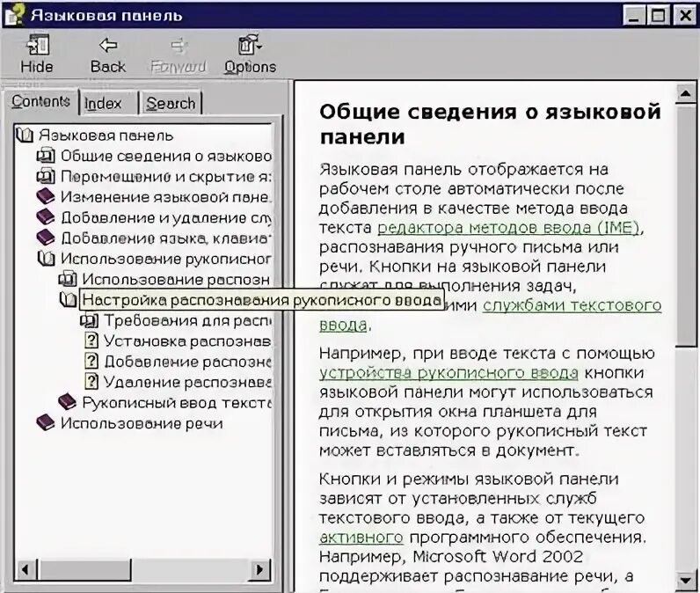700x593 pixels.
Task: Click topic icon of 'Использование распозн'
Action: coord(68,279)
